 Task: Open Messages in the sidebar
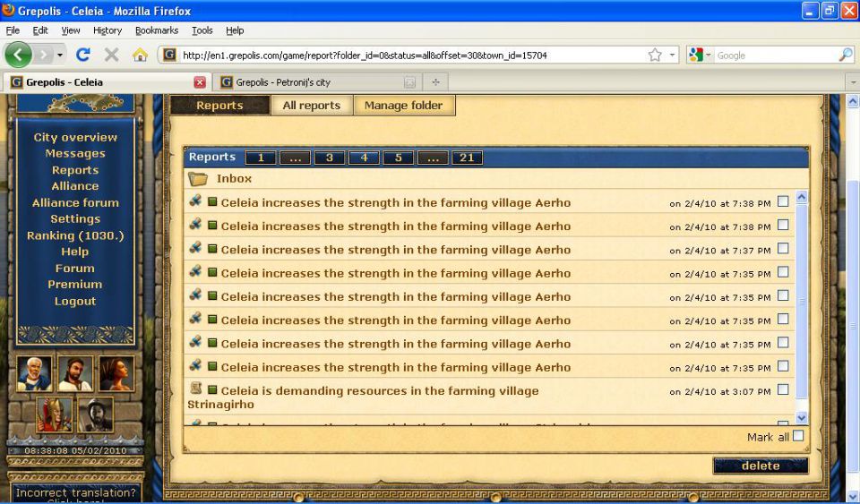75,154
